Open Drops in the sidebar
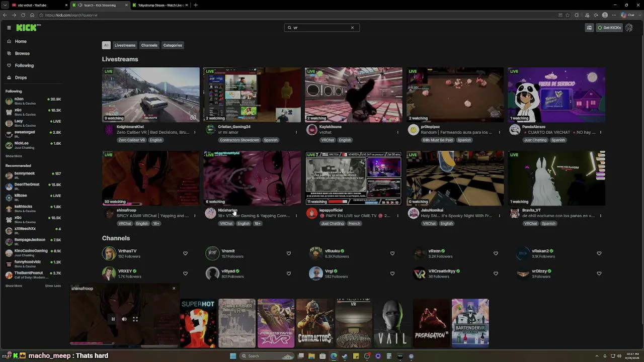 [x=21, y=77]
